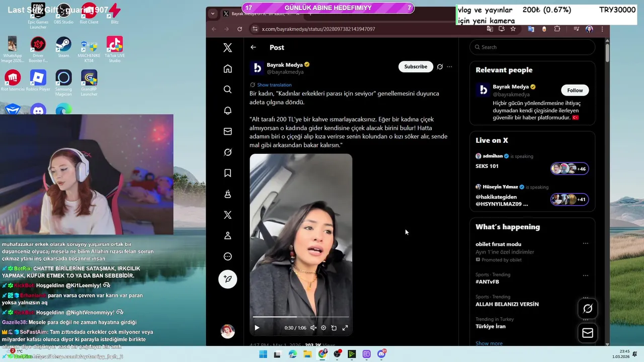Join Hüseyin Yılmaz live space
Screen dimensions: 644x362
(532, 196)
